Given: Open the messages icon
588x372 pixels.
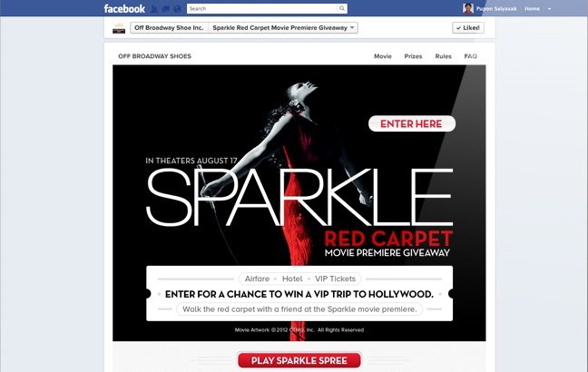Looking at the screenshot, I should pyautogui.click(x=165, y=9).
